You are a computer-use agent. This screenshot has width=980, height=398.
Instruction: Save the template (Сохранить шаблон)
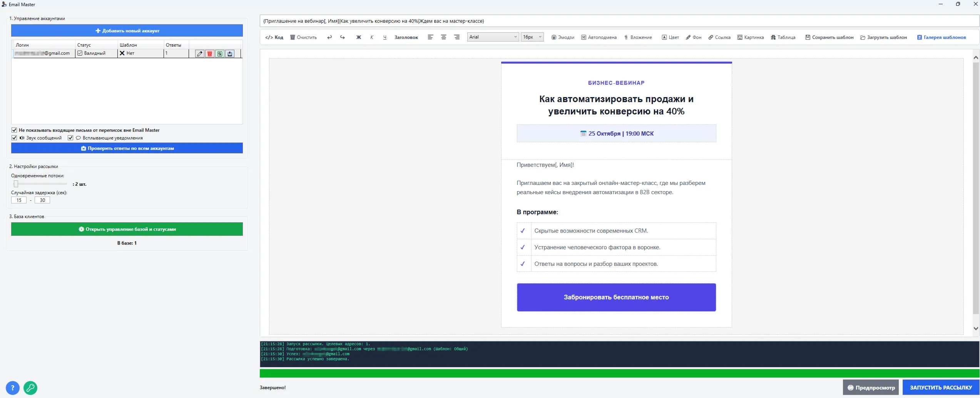click(829, 37)
